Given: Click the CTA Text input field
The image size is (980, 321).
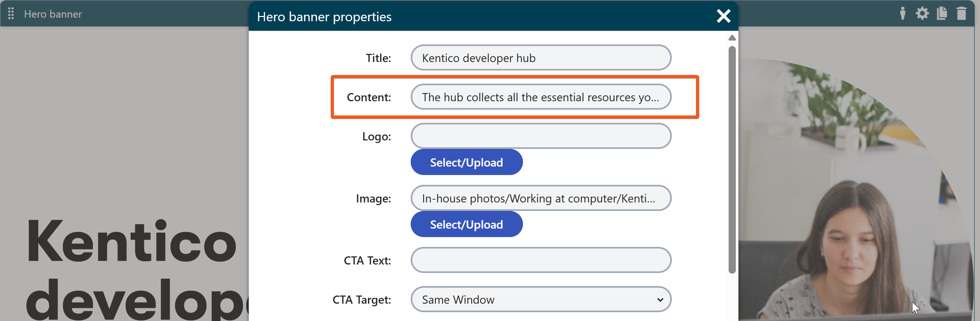Looking at the screenshot, I should (541, 260).
